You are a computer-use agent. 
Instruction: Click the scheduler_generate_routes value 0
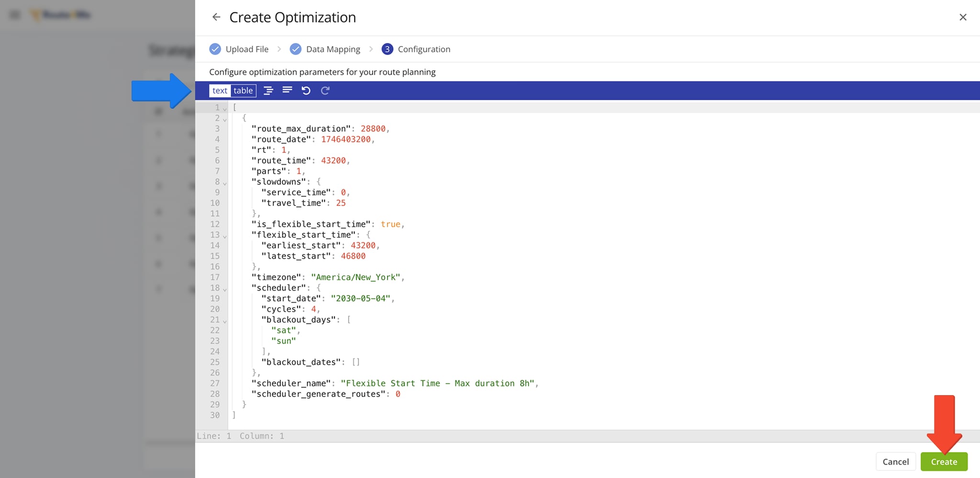point(398,394)
